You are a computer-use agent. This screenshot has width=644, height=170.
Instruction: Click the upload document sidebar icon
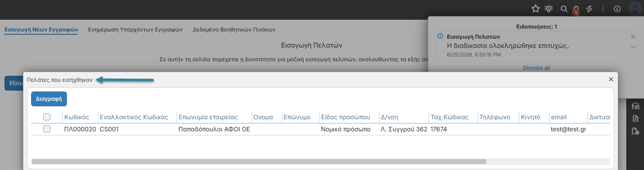click(636, 118)
